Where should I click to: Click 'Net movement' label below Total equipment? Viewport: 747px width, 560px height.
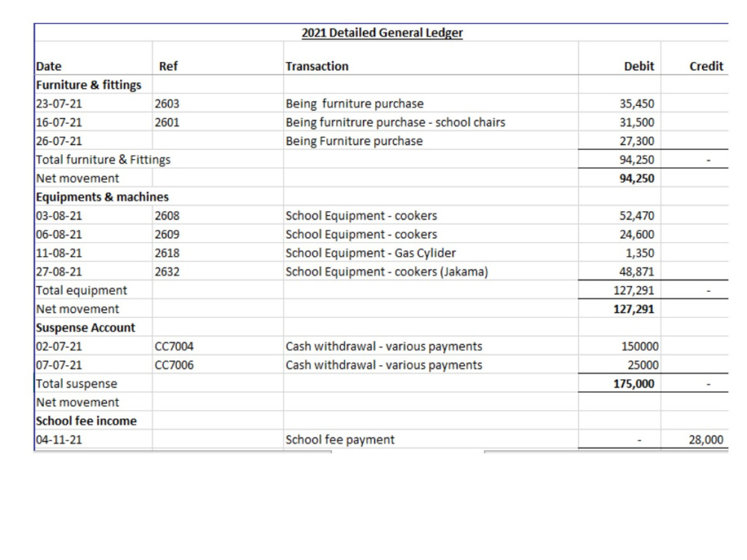(x=78, y=309)
